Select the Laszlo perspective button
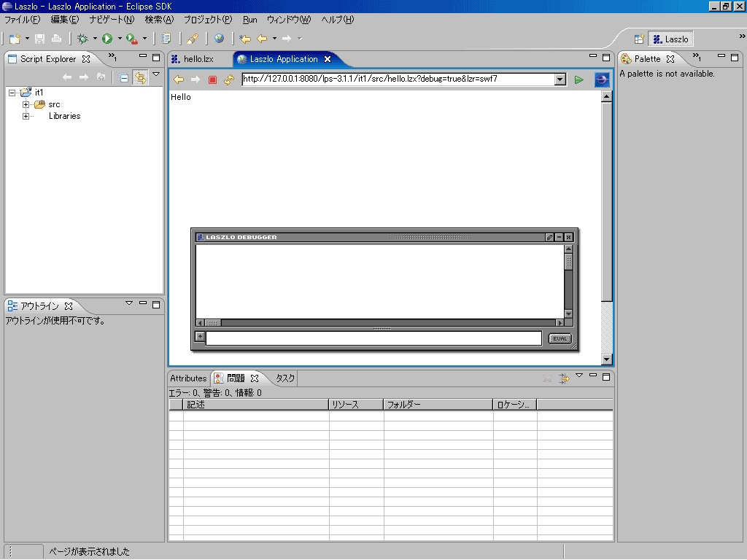The image size is (747, 560). tap(671, 39)
